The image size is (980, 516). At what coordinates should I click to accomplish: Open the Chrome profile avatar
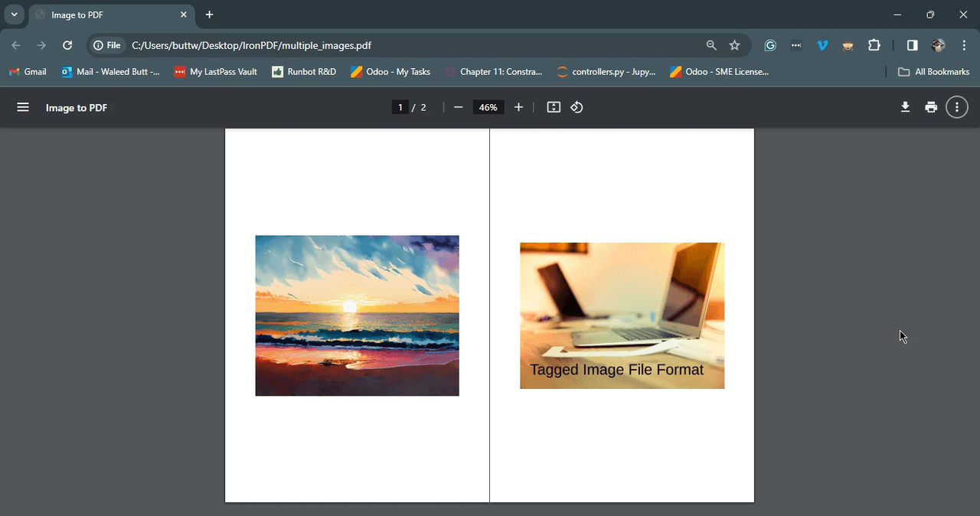coord(938,45)
